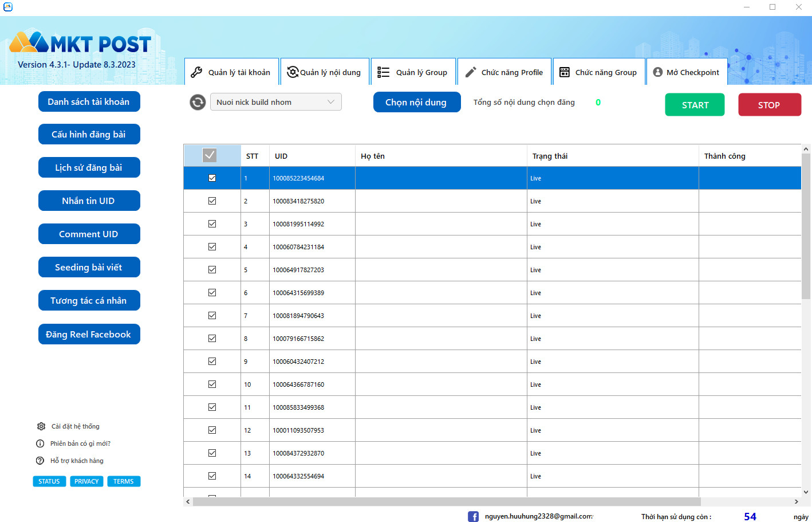This screenshot has height=522, width=812.
Task: Switch to the Quản lý Group tab
Action: (x=413, y=72)
